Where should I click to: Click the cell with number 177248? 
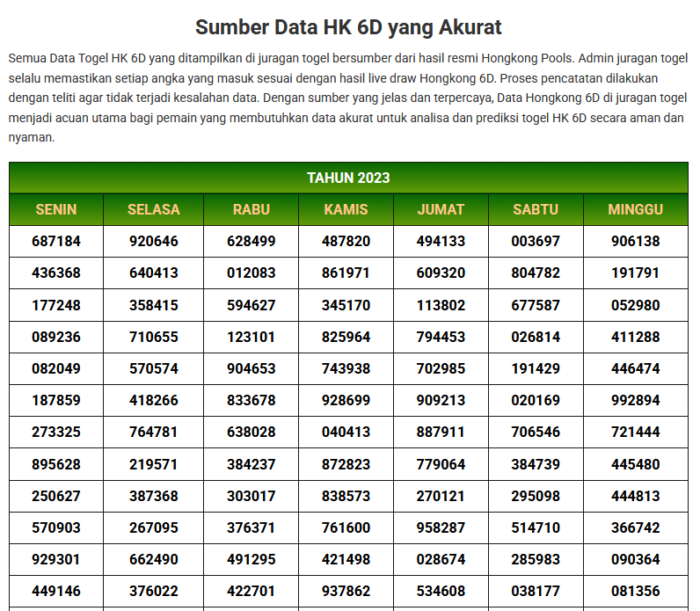pos(56,305)
